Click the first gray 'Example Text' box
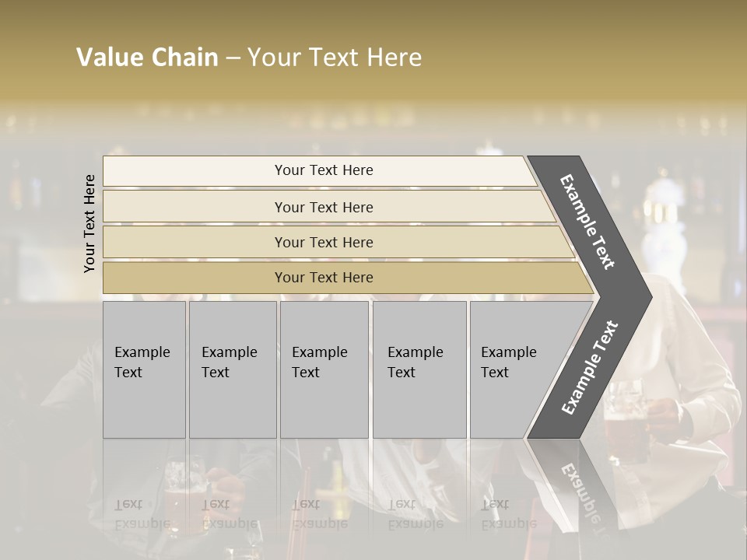Image resolution: width=747 pixels, height=560 pixels. pyautogui.click(x=144, y=369)
